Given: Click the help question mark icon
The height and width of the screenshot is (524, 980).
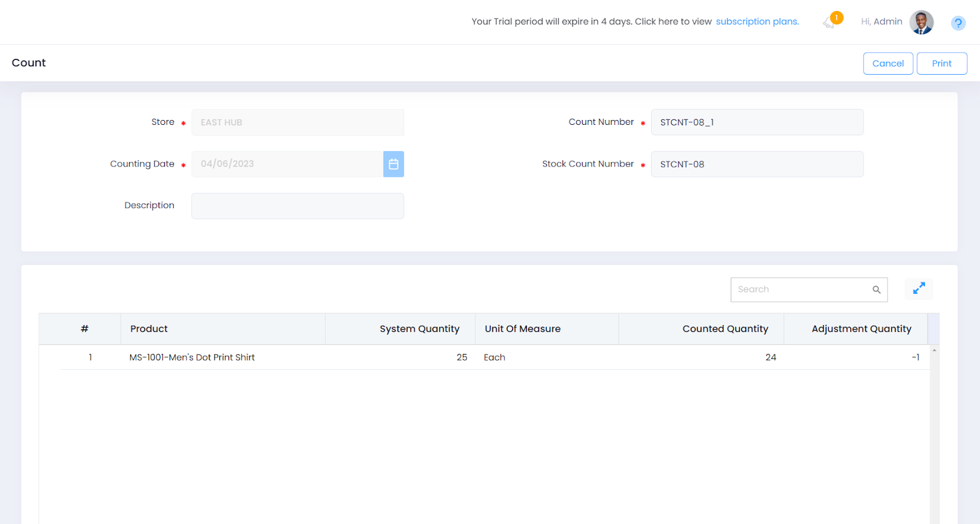Looking at the screenshot, I should [958, 23].
